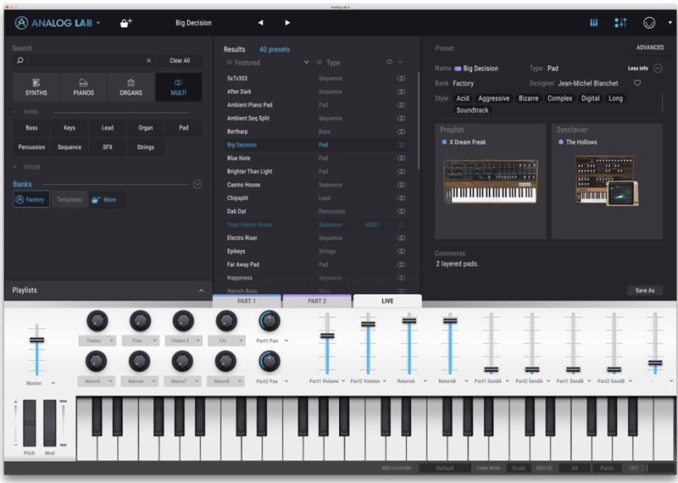Select the Organs instrument category
This screenshot has width=678, height=483.
click(131, 87)
